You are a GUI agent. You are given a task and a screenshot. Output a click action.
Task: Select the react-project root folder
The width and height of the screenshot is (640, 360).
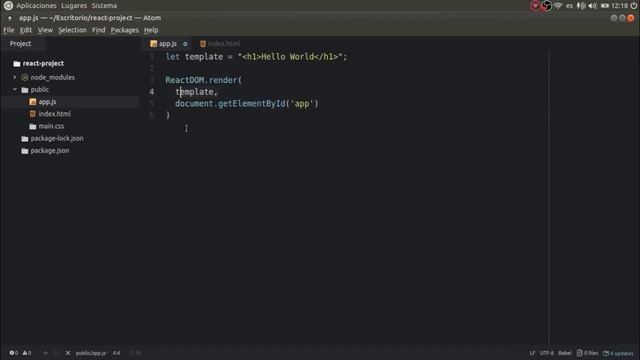tap(43, 64)
